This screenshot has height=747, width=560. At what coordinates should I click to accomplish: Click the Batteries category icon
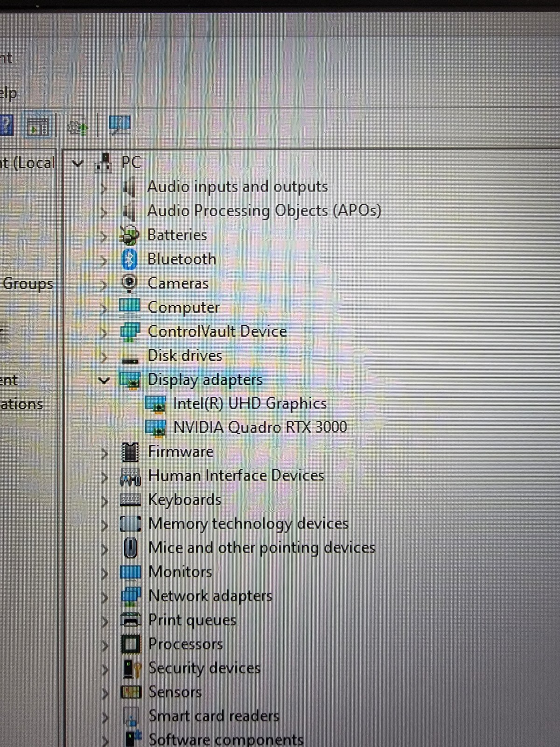129,235
